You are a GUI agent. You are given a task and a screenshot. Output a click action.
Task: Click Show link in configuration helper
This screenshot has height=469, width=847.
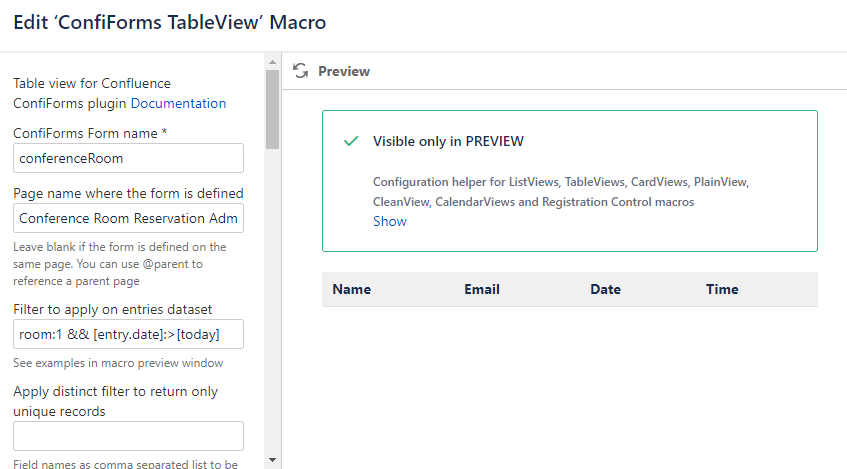pos(389,222)
